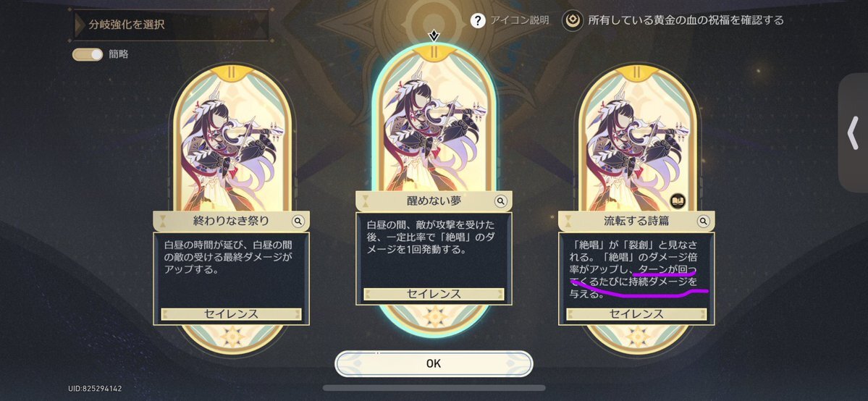Screen dimensions: 868x401
Task: Select the 流転する詩篇 card title
Action: [636, 221]
